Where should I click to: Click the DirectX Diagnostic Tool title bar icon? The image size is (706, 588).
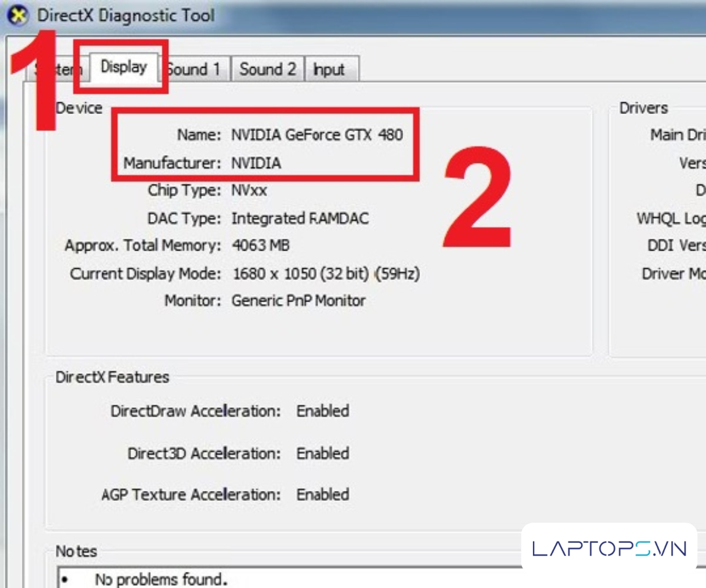[18, 15]
